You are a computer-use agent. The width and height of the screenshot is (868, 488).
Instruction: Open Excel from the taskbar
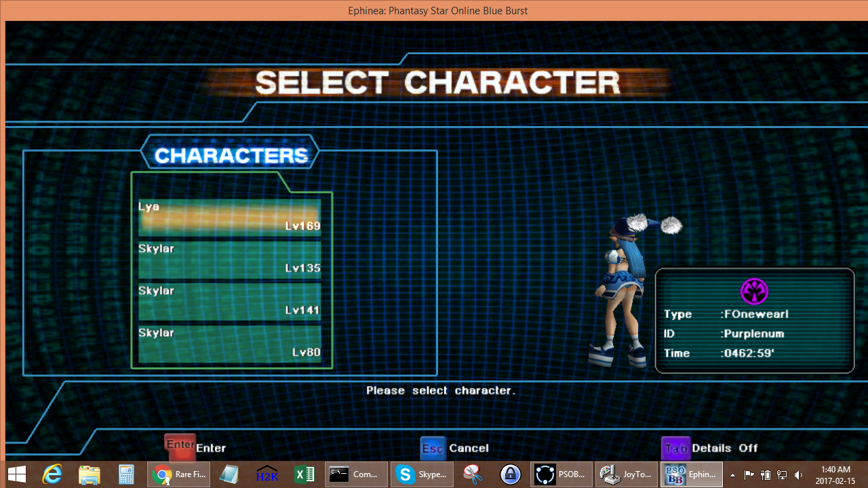coord(304,474)
